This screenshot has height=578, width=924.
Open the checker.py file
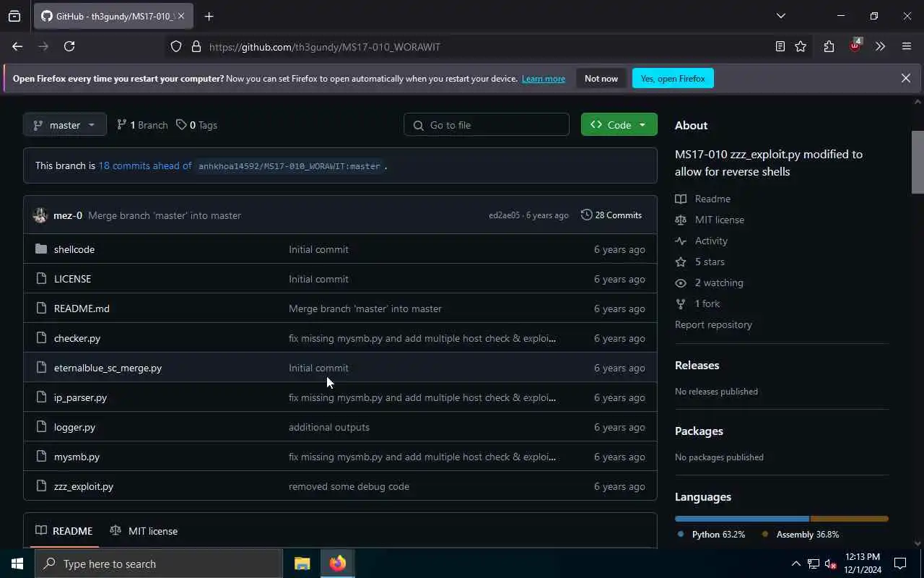77,338
